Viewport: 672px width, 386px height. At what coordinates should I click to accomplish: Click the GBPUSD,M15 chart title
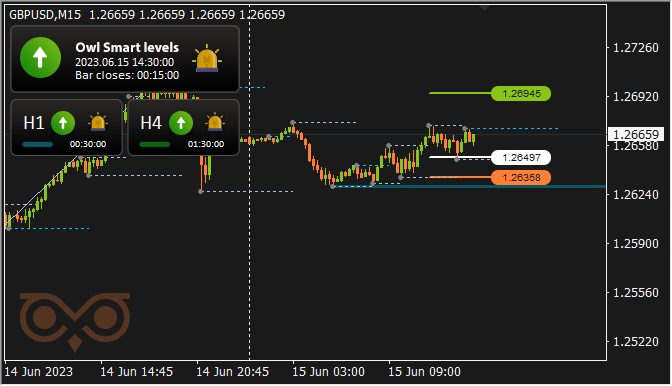[x=45, y=15]
